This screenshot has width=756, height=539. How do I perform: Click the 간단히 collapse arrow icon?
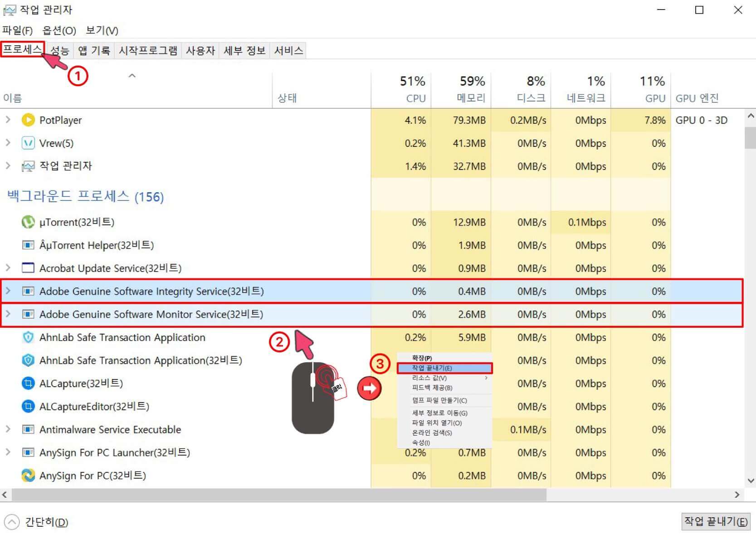(x=12, y=522)
